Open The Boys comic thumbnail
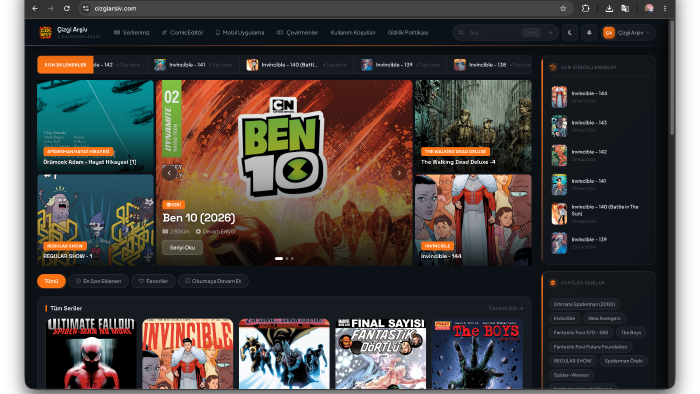700x394 pixels. (x=477, y=354)
